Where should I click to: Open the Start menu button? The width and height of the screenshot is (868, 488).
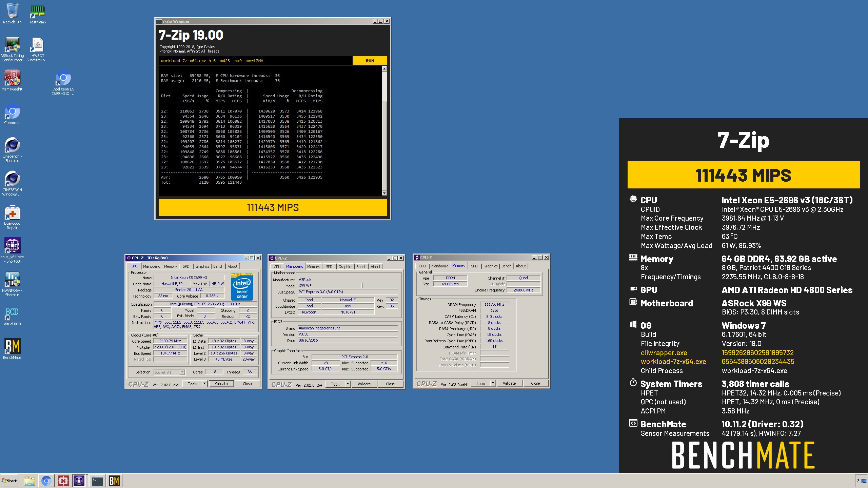[9, 481]
